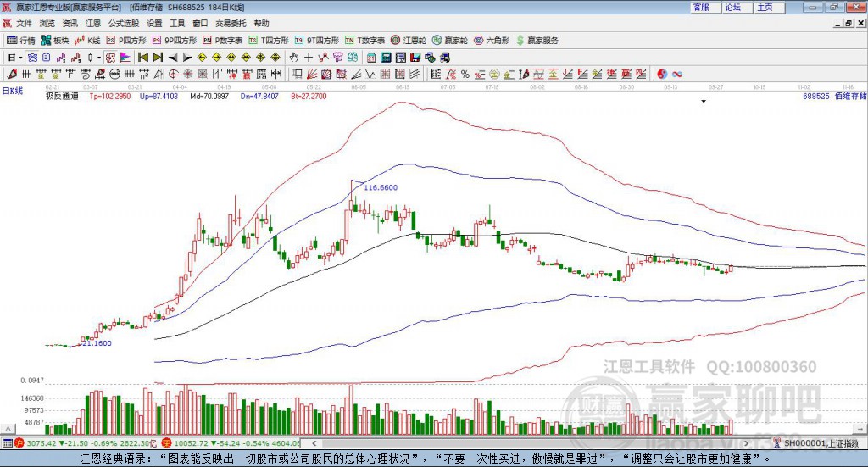Click the red-blue yin-yang icon

662,74
